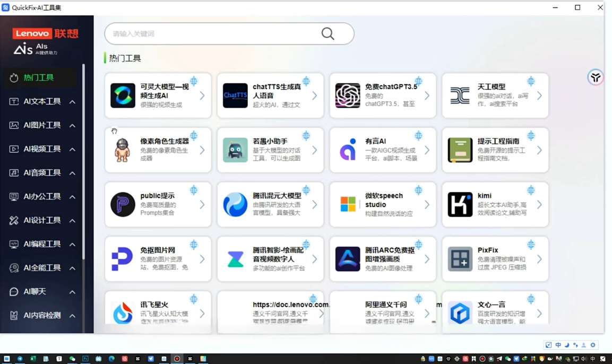
Task: Collapse the AI办公工具 section chevron
Action: click(x=73, y=196)
